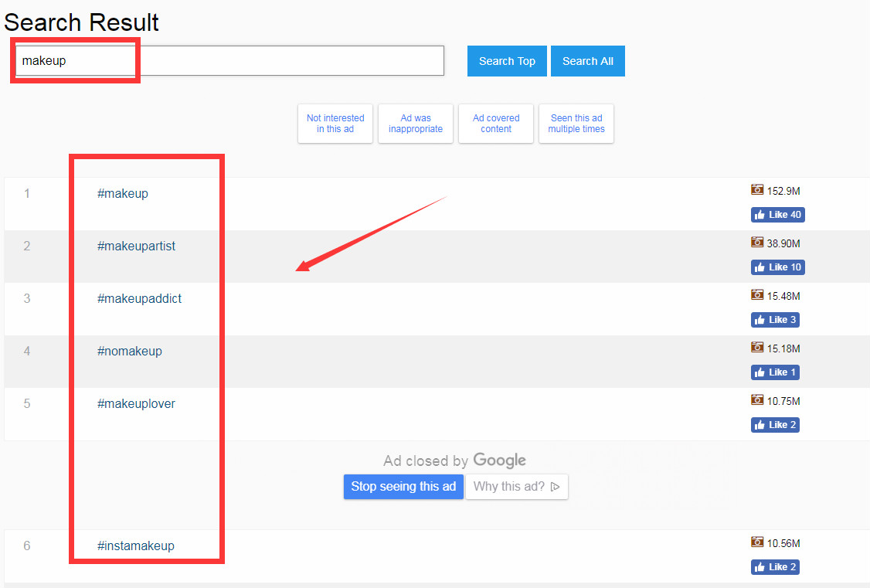
Task: Choose 'Seen this ad multiple times'
Action: click(x=576, y=124)
